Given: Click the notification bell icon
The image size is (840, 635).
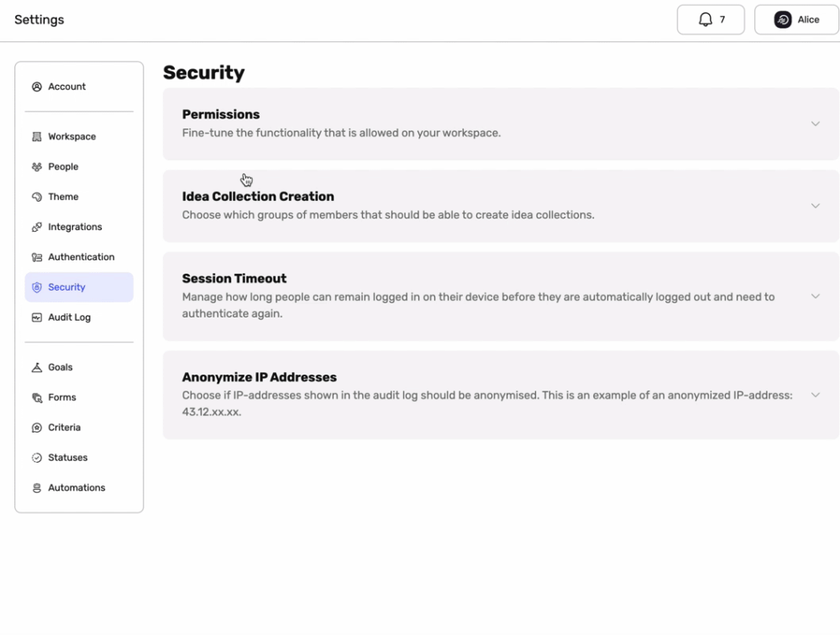Looking at the screenshot, I should [x=705, y=20].
